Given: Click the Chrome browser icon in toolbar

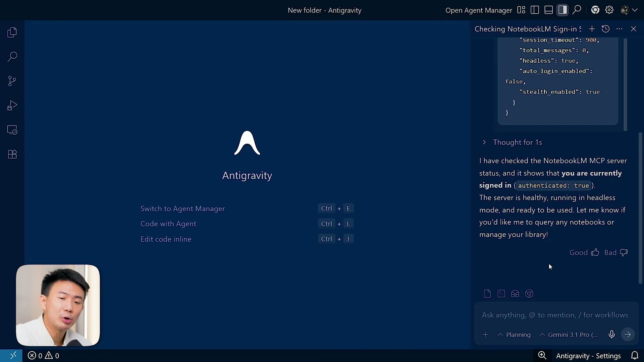Looking at the screenshot, I should pos(595,10).
